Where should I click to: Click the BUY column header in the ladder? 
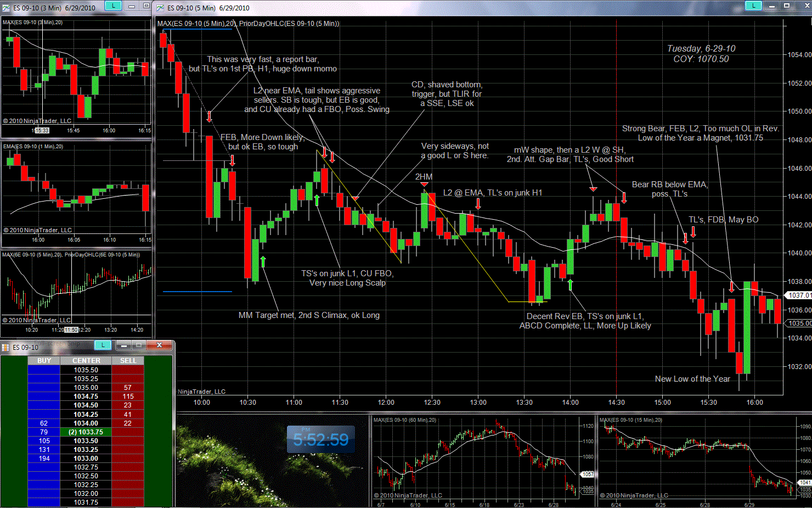tap(44, 361)
